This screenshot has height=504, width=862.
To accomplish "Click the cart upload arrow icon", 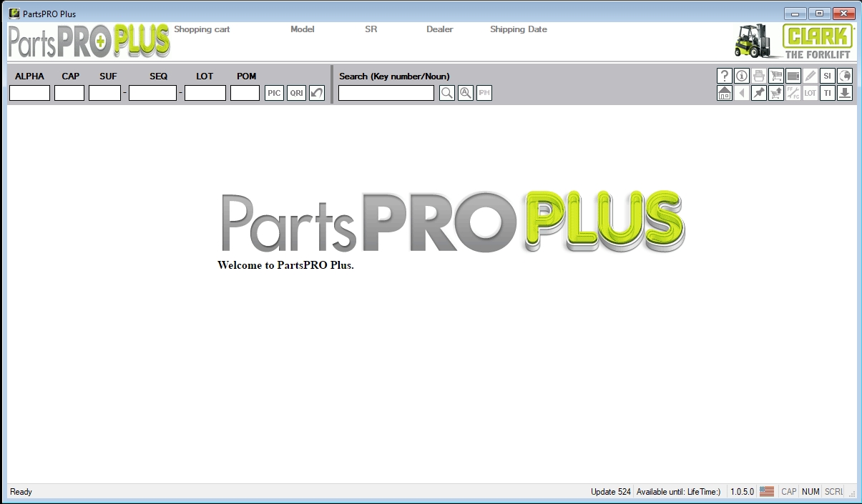I will coord(775,93).
